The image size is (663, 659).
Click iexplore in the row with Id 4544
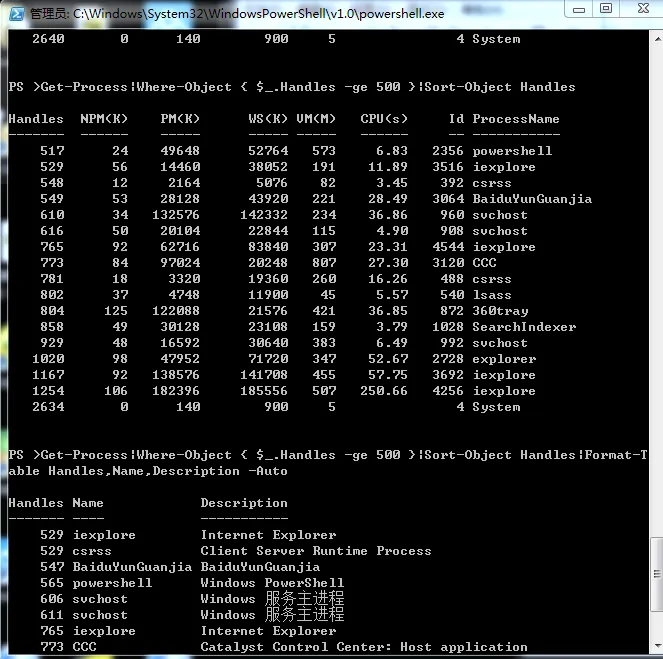[x=504, y=247]
